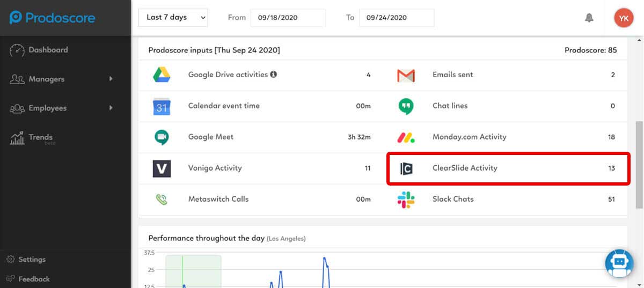Open the YK user avatar menu

(x=624, y=18)
